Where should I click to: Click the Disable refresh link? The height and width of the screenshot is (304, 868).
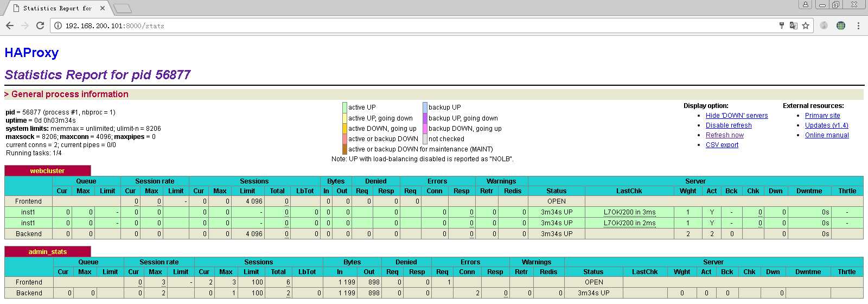point(729,125)
